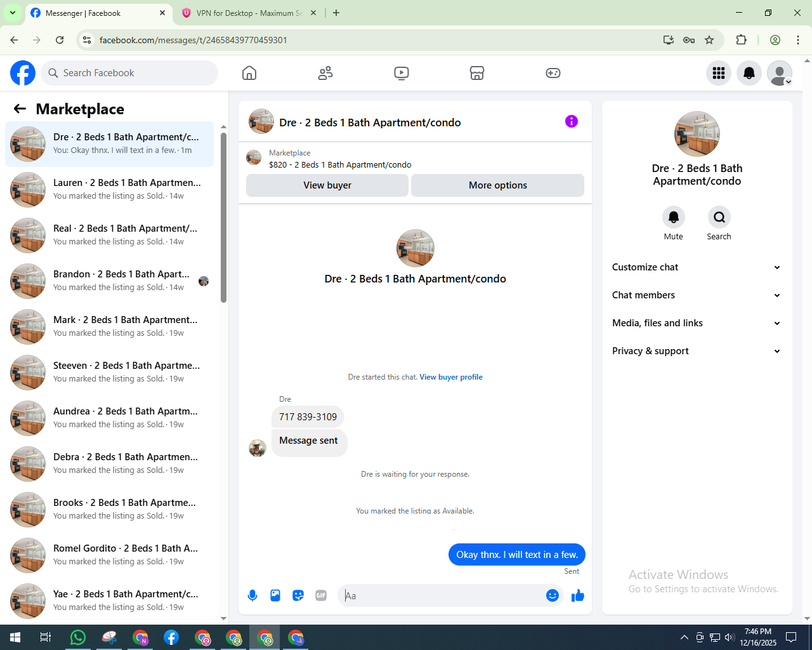This screenshot has width=812, height=650.
Task: Open the browser Extensions puzzle icon
Action: point(741,40)
